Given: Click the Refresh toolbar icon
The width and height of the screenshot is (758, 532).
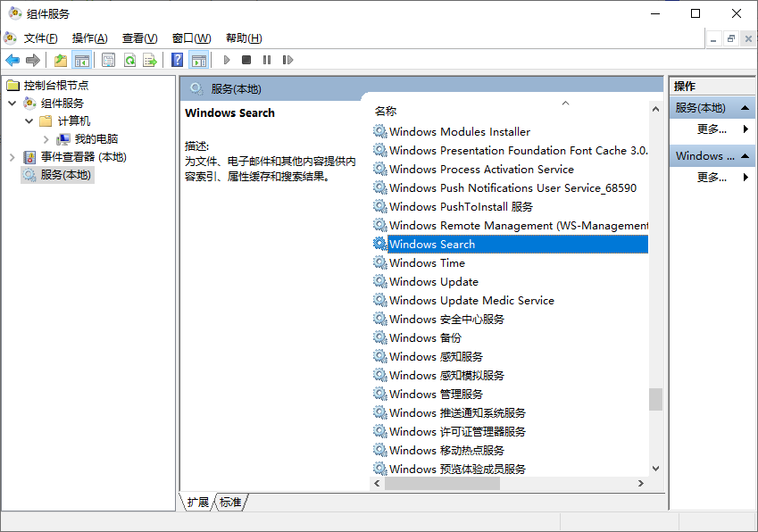Looking at the screenshot, I should coord(129,60).
